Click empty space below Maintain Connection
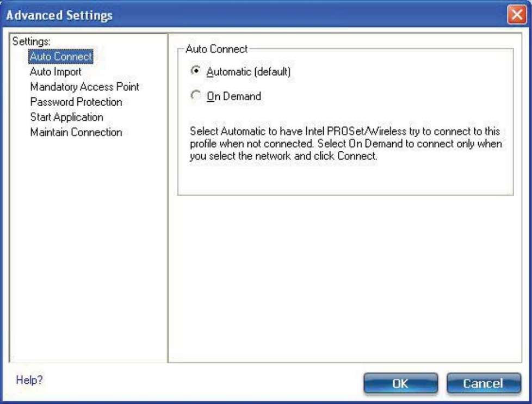The width and height of the screenshot is (532, 404). coord(88,248)
